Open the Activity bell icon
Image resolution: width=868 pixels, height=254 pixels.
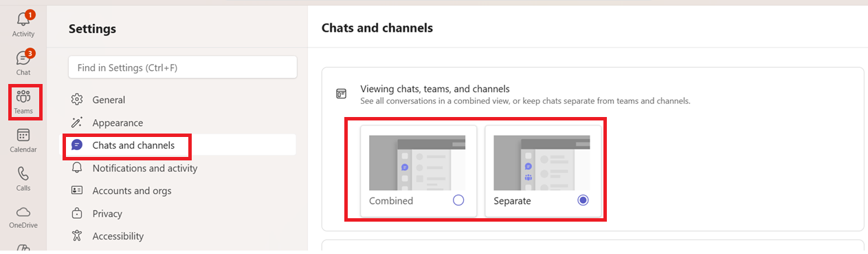[23, 20]
